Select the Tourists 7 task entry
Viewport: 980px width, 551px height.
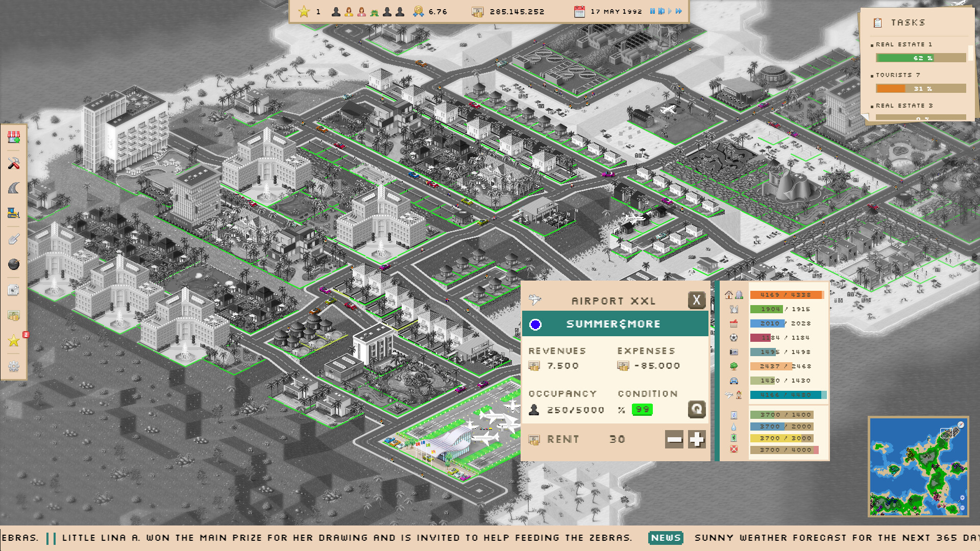[x=898, y=74]
